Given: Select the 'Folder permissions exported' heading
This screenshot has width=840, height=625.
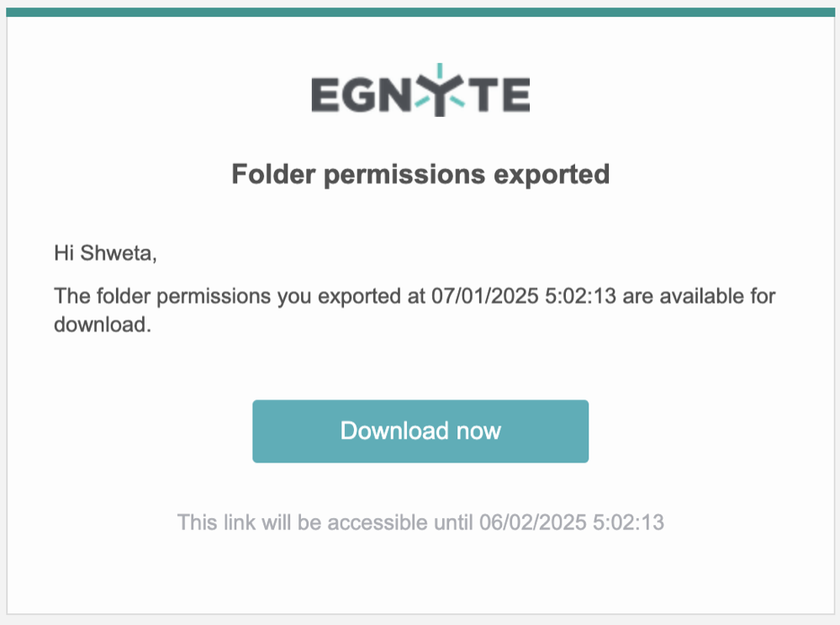Looking at the screenshot, I should click(420, 175).
